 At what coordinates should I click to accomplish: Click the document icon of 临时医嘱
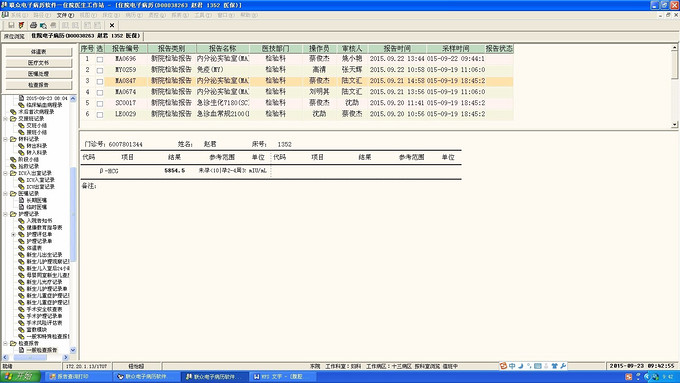point(21,207)
